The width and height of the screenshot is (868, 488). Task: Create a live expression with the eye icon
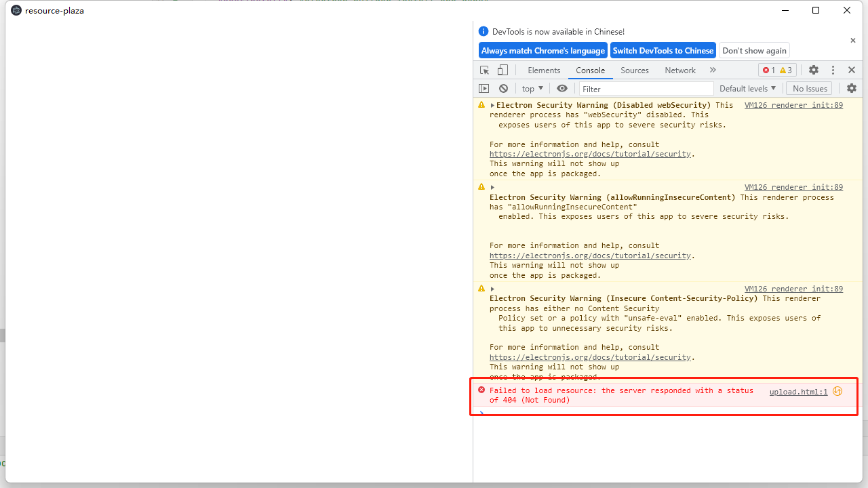(562, 88)
